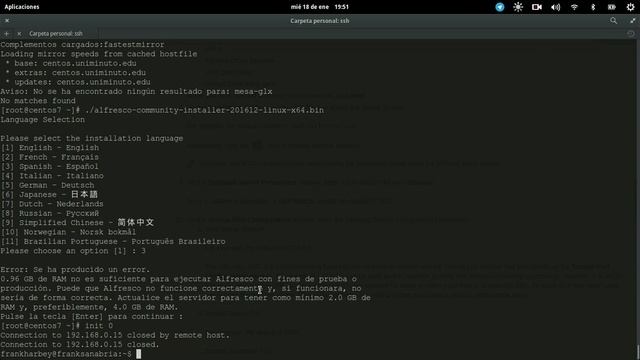Click the '[9] Simplified Chinese' line
Image resolution: width=640 pixels, height=360 pixels.
[x=77, y=223]
